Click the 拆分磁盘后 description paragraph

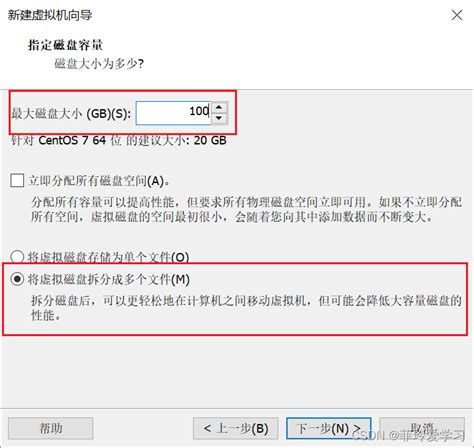[x=247, y=308]
